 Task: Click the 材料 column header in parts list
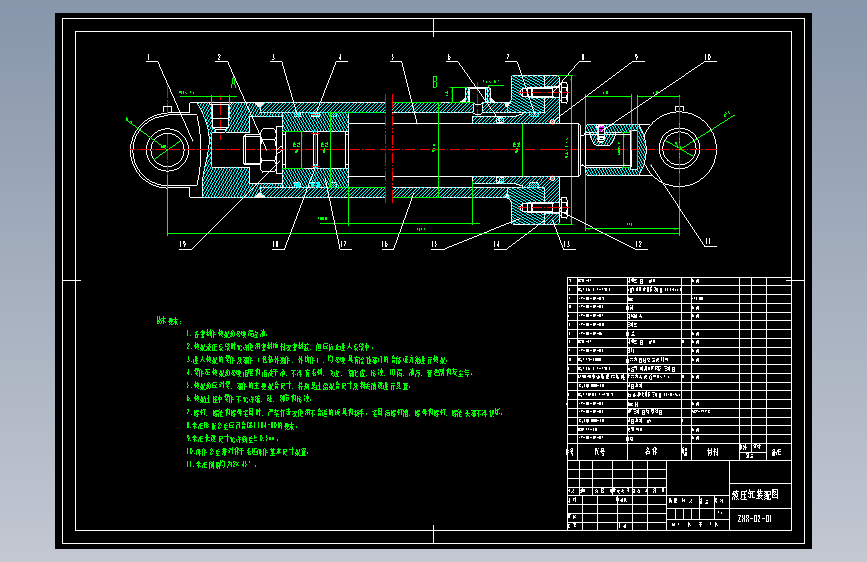pyautogui.click(x=713, y=452)
